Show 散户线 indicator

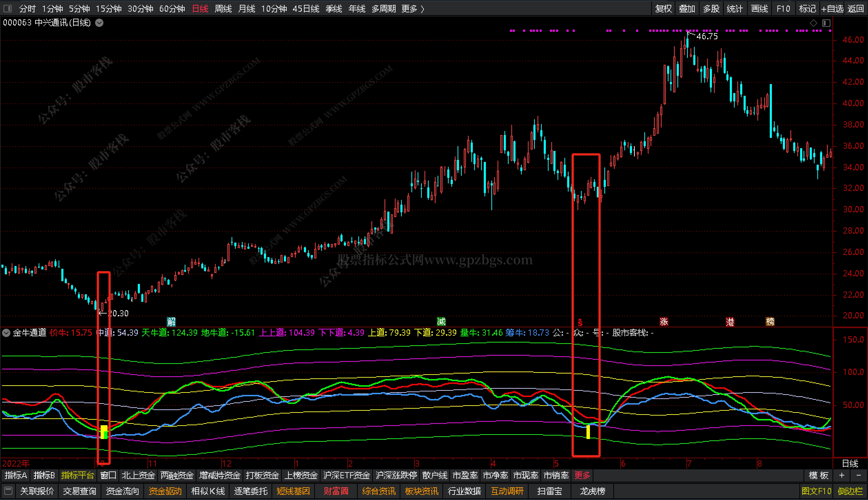pyautogui.click(x=435, y=476)
